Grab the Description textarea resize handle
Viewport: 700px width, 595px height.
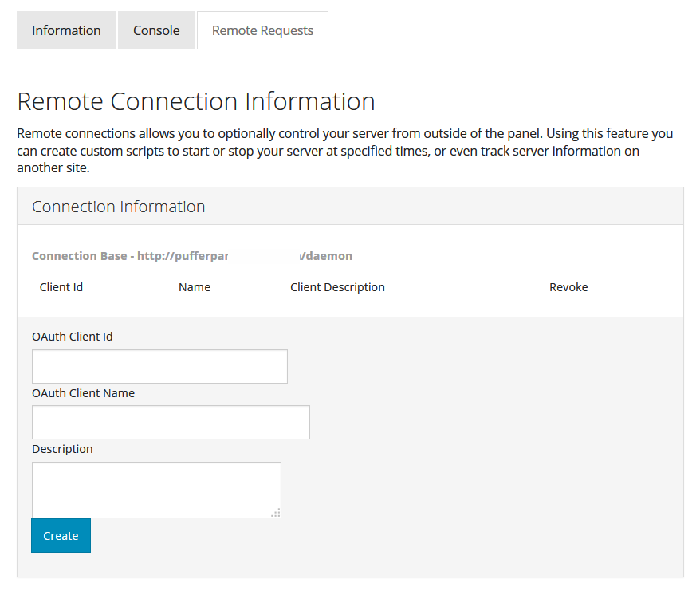click(x=276, y=513)
